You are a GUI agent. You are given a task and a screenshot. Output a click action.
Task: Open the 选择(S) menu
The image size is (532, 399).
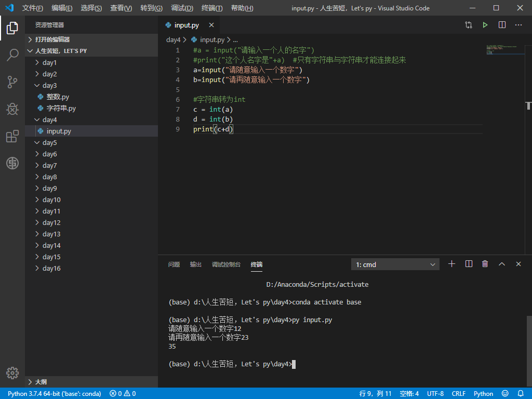(x=91, y=8)
